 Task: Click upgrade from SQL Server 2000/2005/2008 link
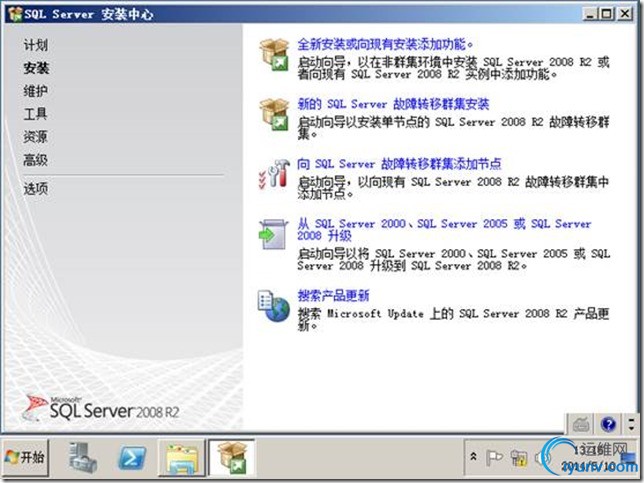(444, 230)
